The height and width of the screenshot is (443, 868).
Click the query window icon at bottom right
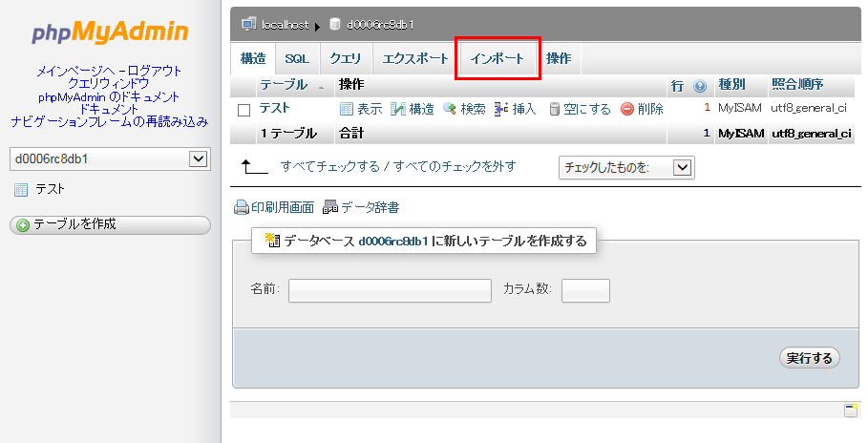(851, 411)
